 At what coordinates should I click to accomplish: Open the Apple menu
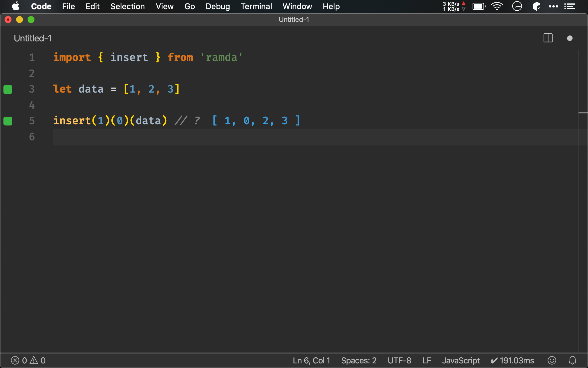[16, 6]
